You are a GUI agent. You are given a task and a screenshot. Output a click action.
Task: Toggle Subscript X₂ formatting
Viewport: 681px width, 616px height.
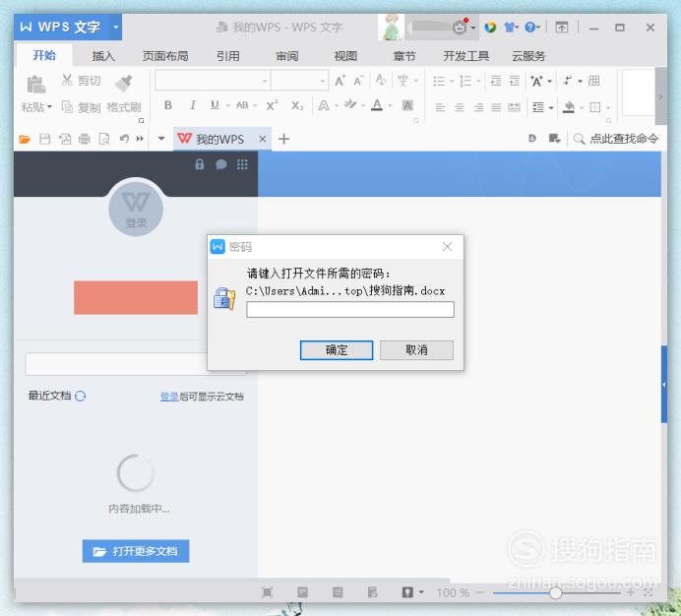click(x=297, y=105)
